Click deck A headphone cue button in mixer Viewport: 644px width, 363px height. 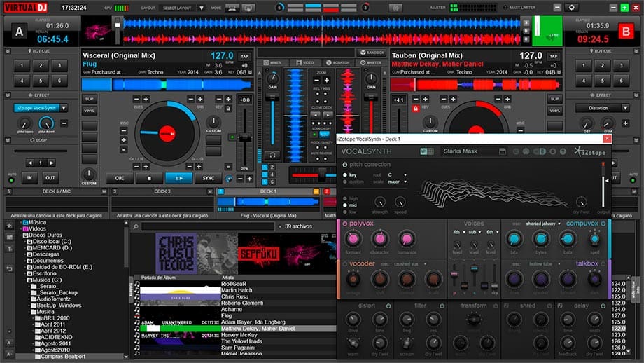click(272, 156)
